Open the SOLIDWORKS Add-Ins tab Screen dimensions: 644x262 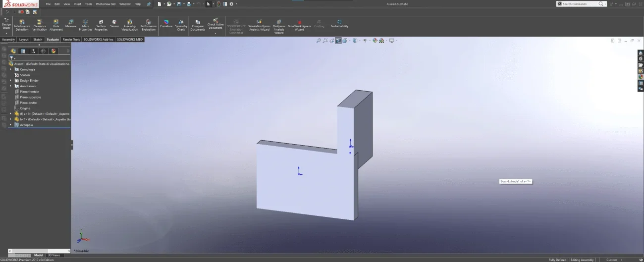[98, 40]
